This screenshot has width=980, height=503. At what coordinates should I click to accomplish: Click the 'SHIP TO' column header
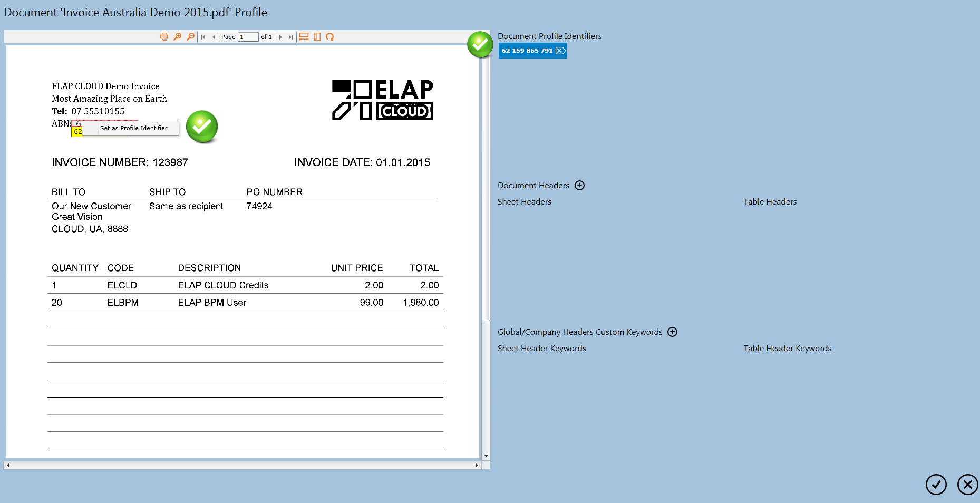pyautogui.click(x=167, y=192)
